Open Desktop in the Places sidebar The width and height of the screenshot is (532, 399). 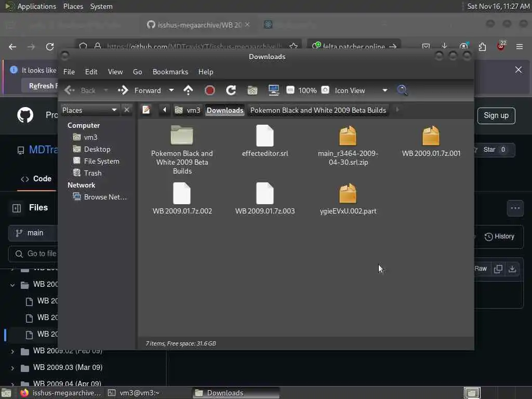(x=91, y=149)
